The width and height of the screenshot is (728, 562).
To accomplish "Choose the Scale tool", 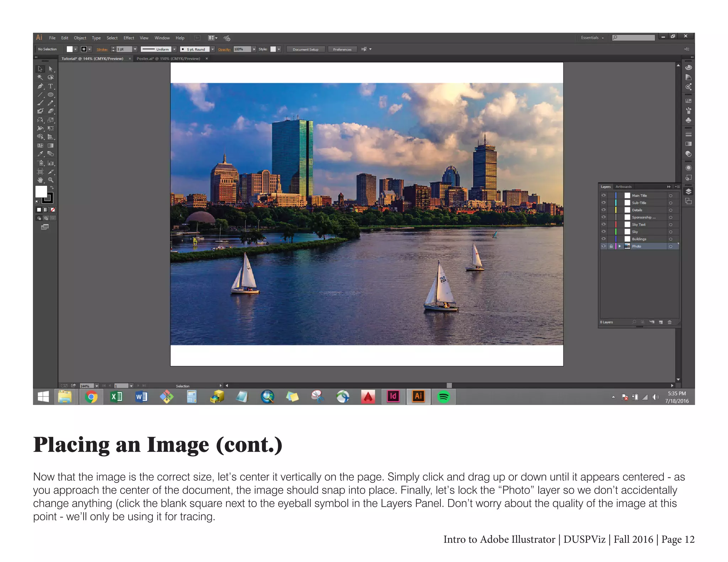I will click(51, 120).
